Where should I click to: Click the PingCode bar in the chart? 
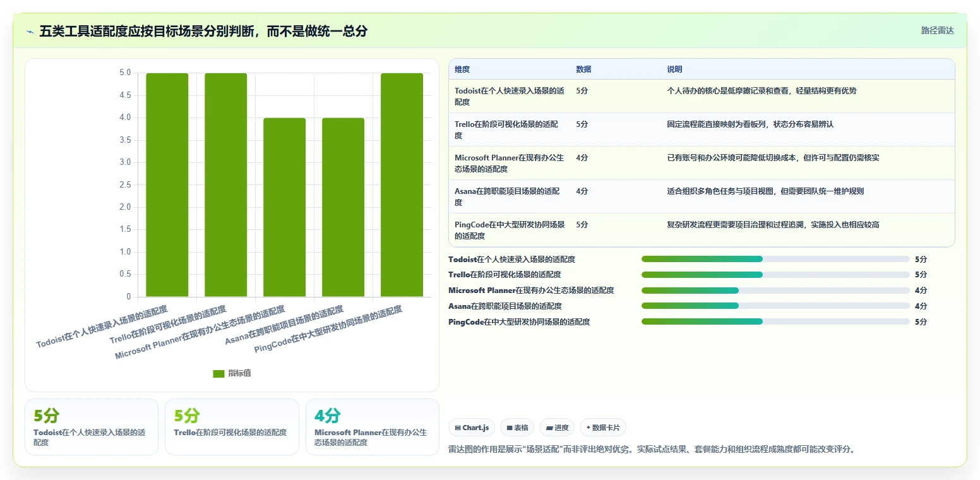coord(402,185)
